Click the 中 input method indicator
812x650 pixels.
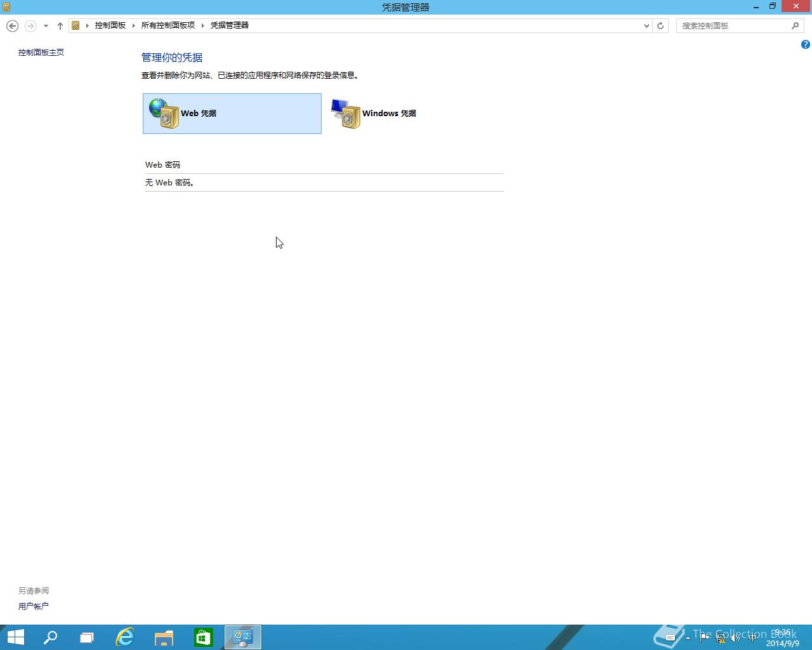[x=752, y=638]
